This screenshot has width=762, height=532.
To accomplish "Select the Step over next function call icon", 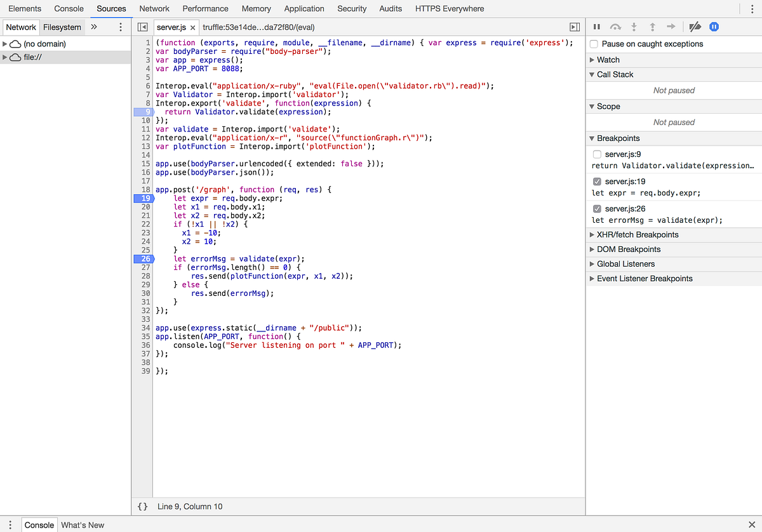I will [x=615, y=27].
